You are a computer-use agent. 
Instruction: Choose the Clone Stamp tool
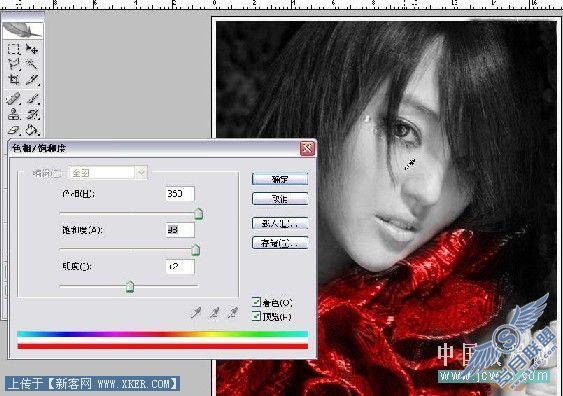14,114
